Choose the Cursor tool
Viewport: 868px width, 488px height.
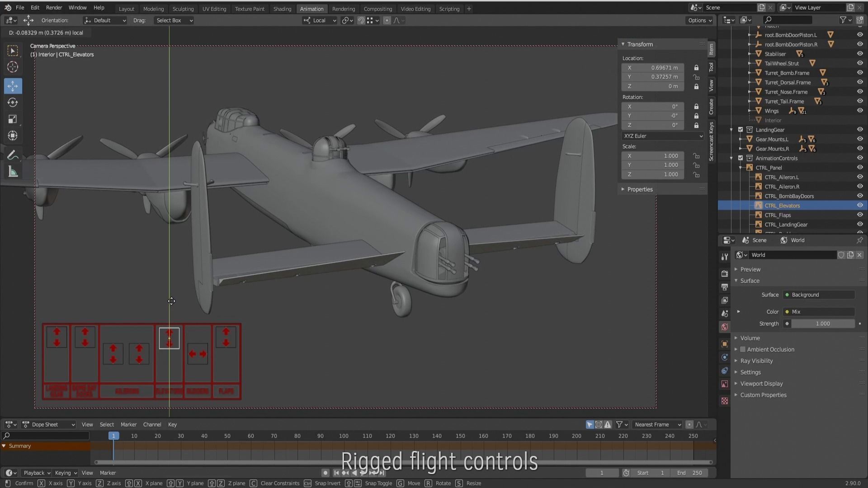click(x=13, y=67)
